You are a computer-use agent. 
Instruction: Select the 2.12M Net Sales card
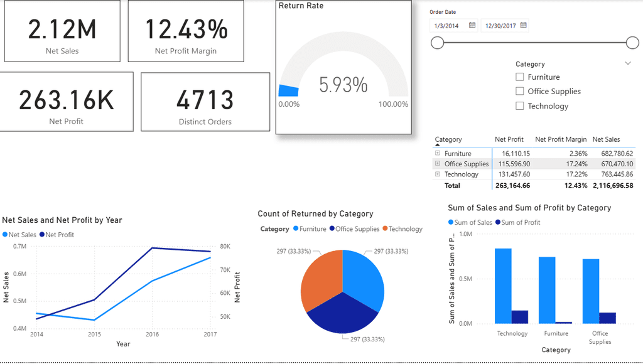(x=62, y=31)
